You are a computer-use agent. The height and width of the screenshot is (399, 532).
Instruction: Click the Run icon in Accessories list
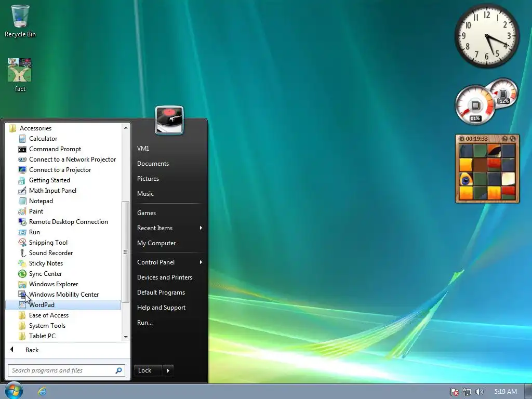click(x=22, y=232)
